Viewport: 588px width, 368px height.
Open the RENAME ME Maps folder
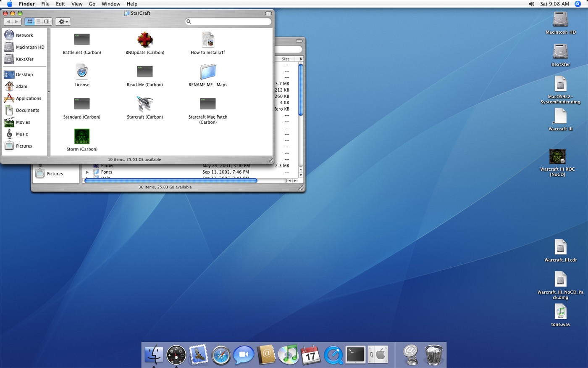(208, 71)
